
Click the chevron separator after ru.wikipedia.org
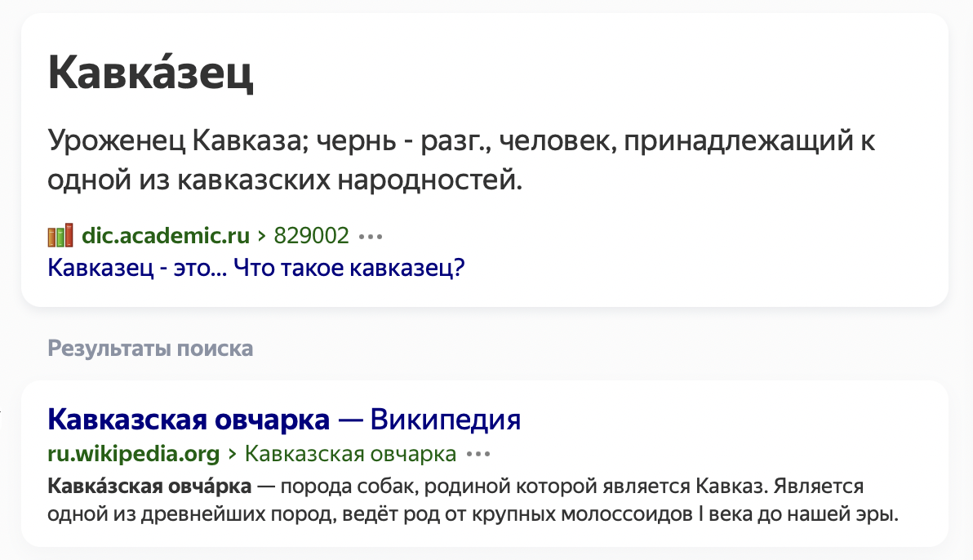click(233, 454)
